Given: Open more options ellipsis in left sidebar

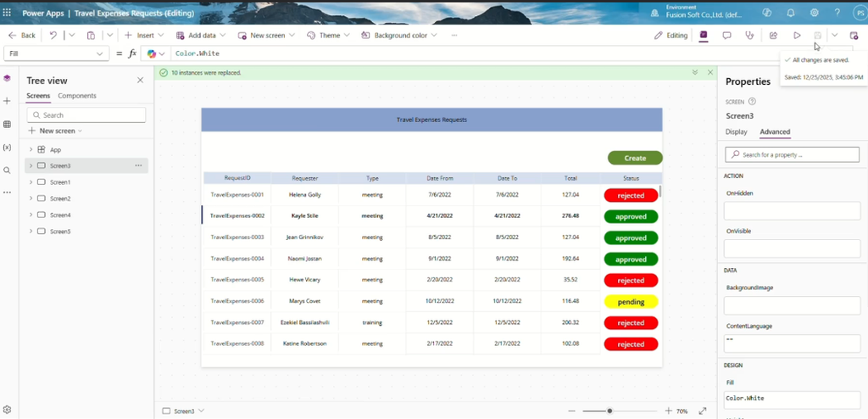Looking at the screenshot, I should click(7, 192).
